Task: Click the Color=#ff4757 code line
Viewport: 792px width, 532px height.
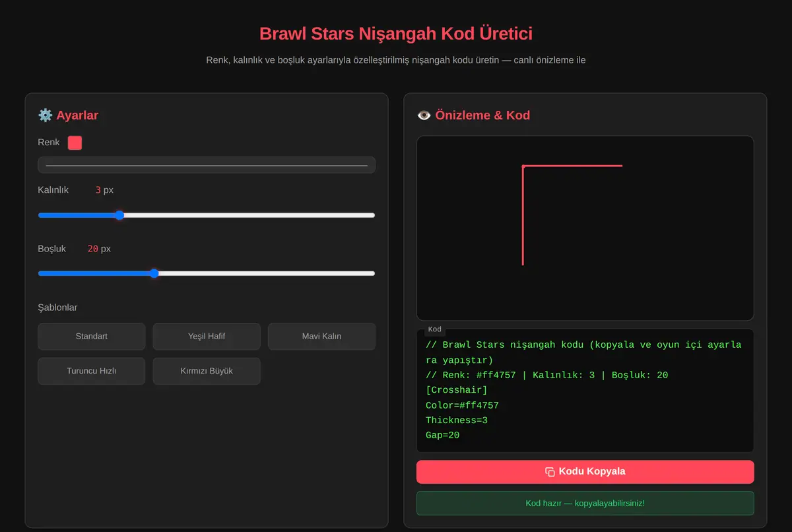Action: (x=462, y=405)
